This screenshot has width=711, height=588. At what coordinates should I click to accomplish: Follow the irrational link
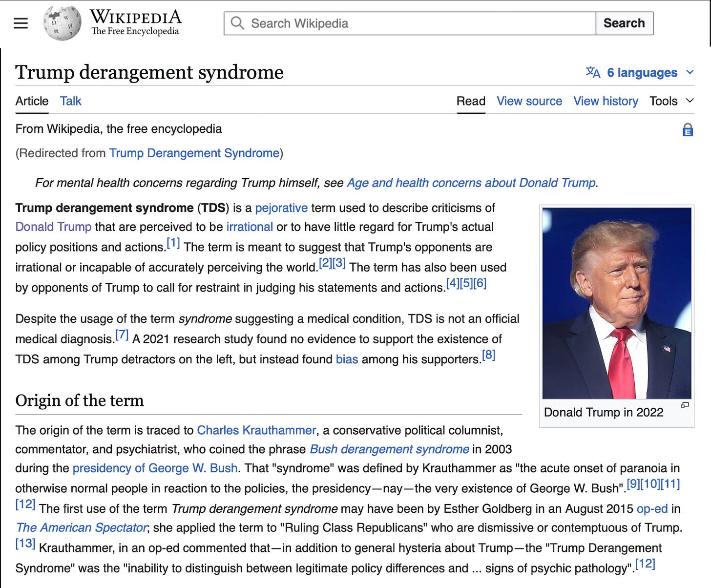tap(250, 227)
